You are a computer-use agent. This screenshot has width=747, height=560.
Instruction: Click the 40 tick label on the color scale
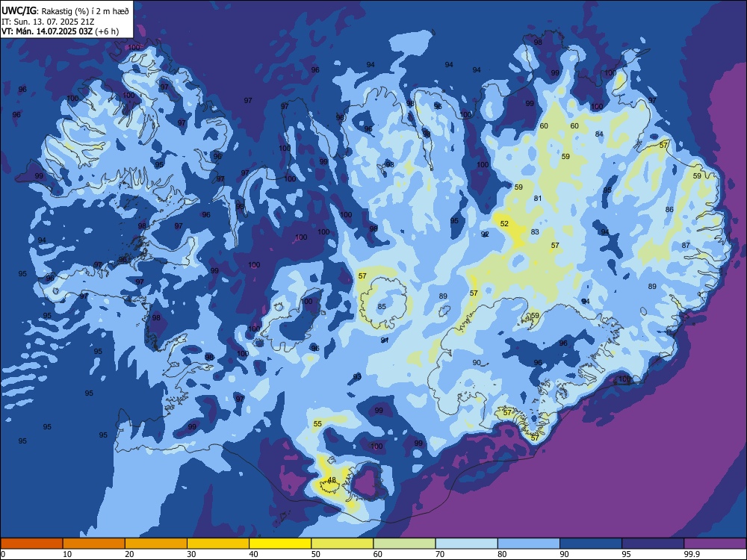click(x=253, y=554)
